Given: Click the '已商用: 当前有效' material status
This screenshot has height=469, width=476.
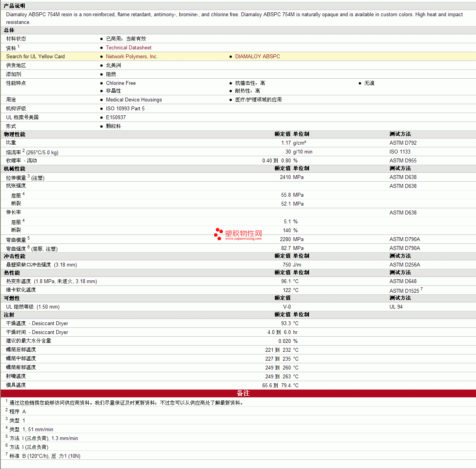Looking at the screenshot, I should tap(126, 39).
